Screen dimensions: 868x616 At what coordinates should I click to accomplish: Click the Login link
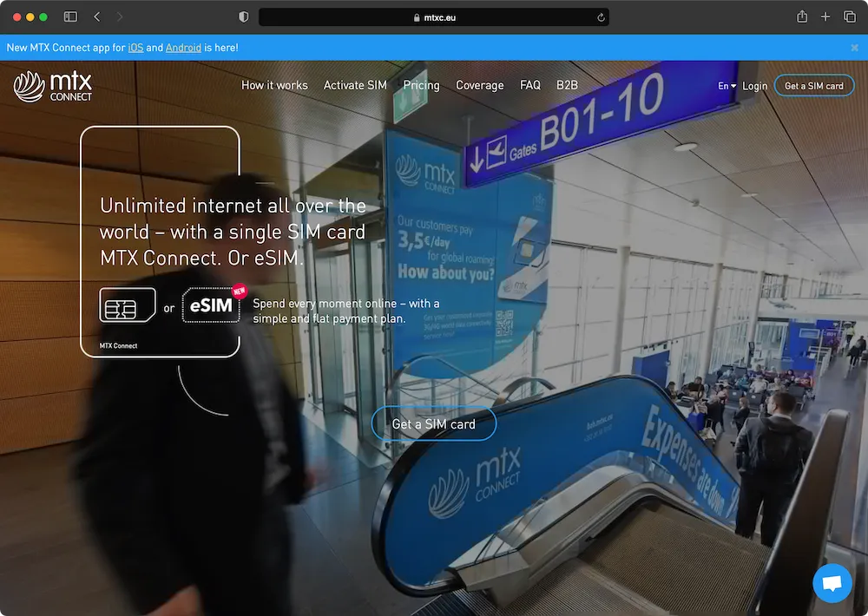(754, 86)
